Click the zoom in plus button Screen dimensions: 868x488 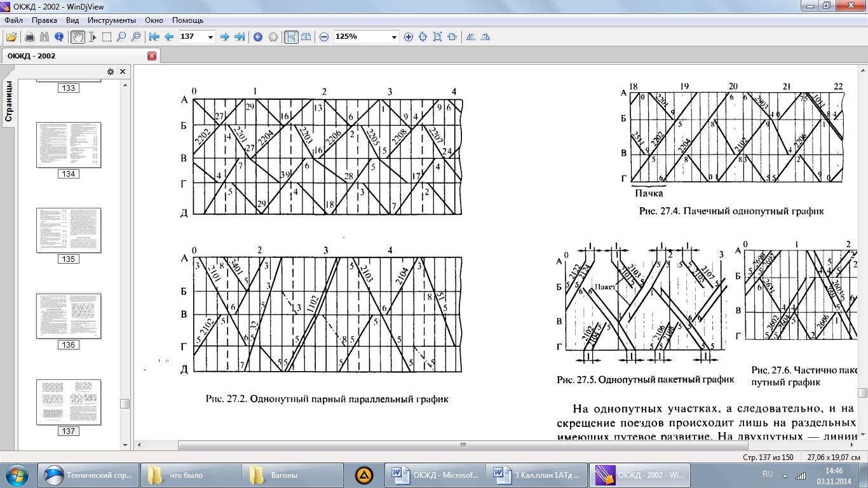409,37
